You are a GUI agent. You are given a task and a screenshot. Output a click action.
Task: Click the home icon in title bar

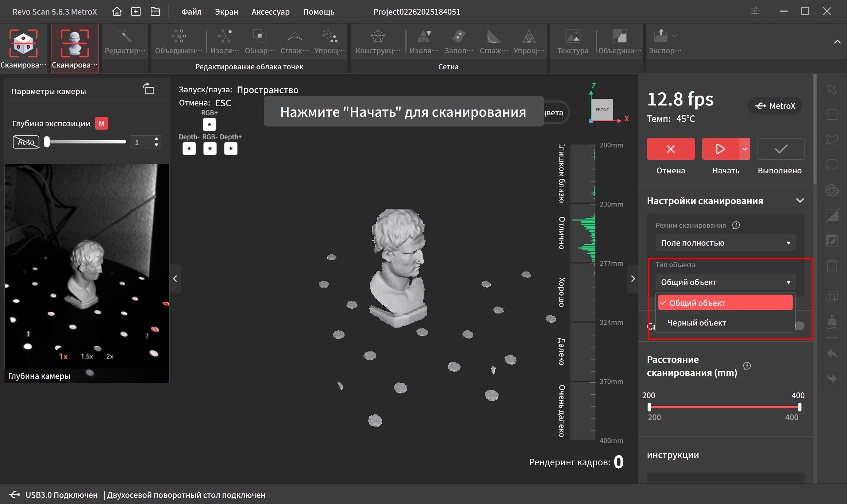click(x=117, y=12)
